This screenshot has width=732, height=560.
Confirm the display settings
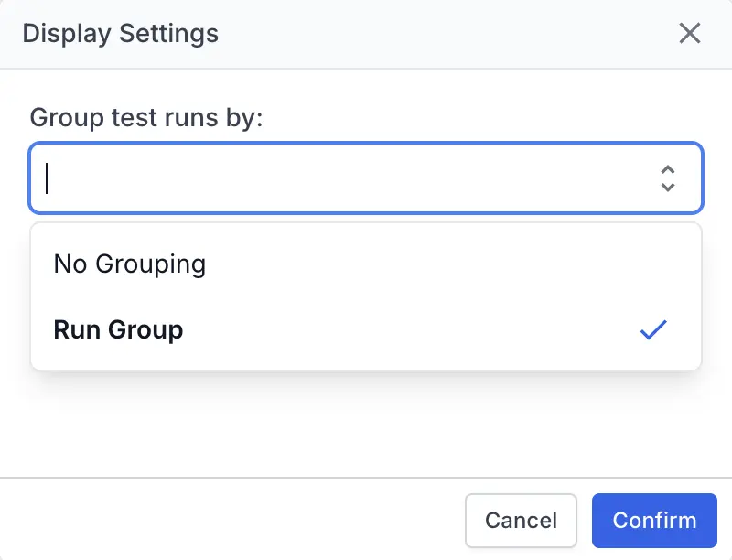(654, 520)
